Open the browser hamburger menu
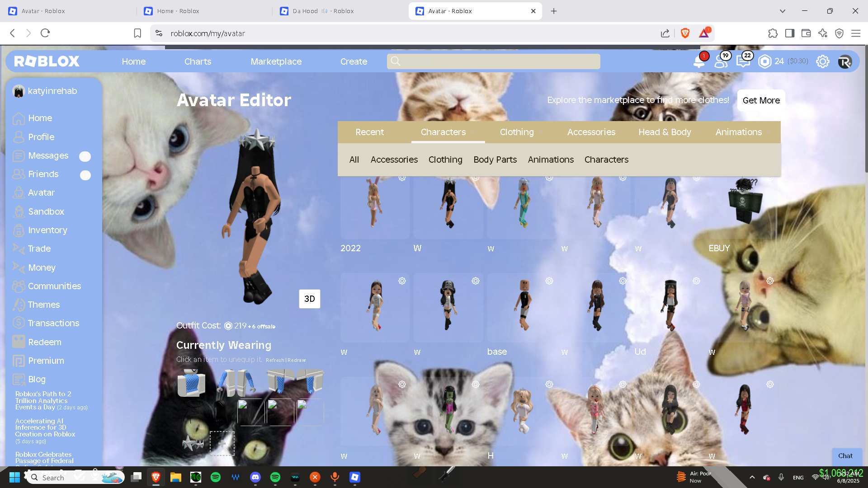The height and width of the screenshot is (488, 868). coord(856,33)
